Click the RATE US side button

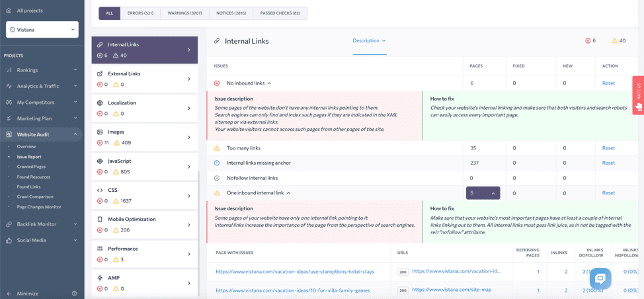pos(638,95)
